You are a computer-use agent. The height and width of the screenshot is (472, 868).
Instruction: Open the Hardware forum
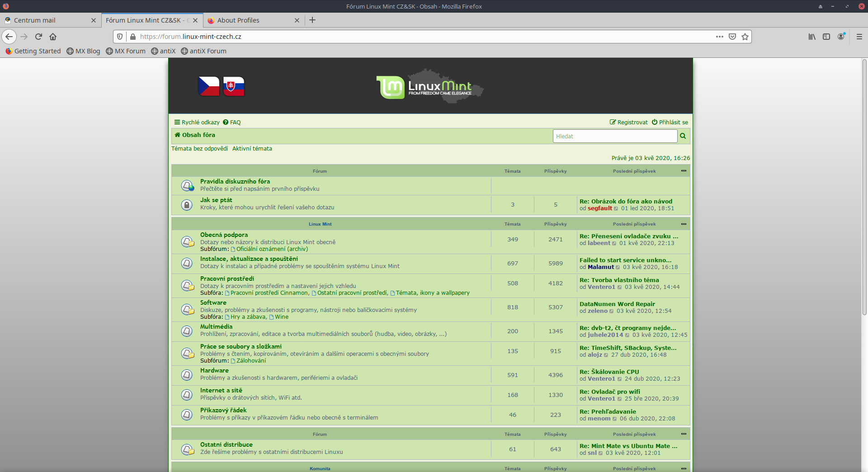point(214,370)
